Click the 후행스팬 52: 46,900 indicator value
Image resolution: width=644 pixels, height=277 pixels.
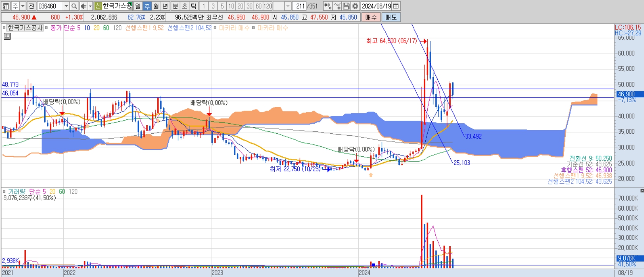point(586,170)
